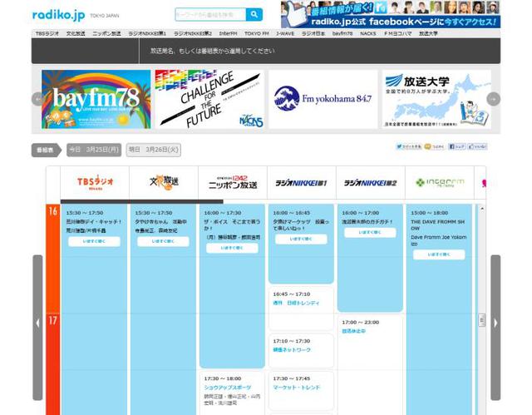
Task: Focus the keyword search field
Action: [x=210, y=15]
